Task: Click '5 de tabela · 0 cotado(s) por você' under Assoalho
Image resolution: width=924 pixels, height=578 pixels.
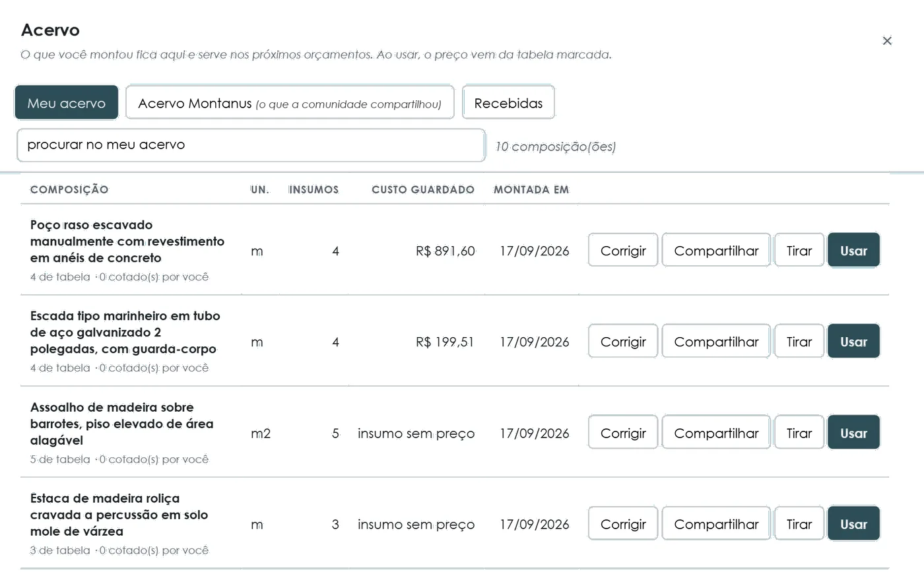Action: tap(119, 459)
